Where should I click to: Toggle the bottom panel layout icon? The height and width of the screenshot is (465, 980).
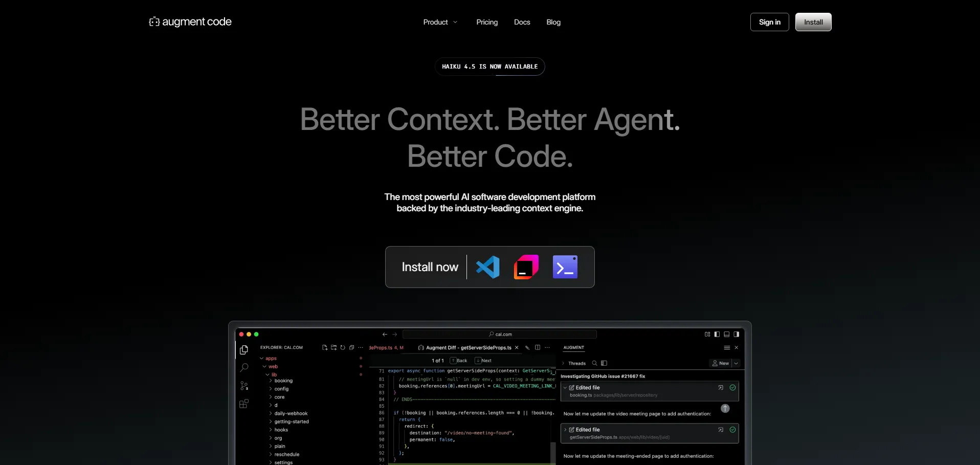pyautogui.click(x=726, y=335)
